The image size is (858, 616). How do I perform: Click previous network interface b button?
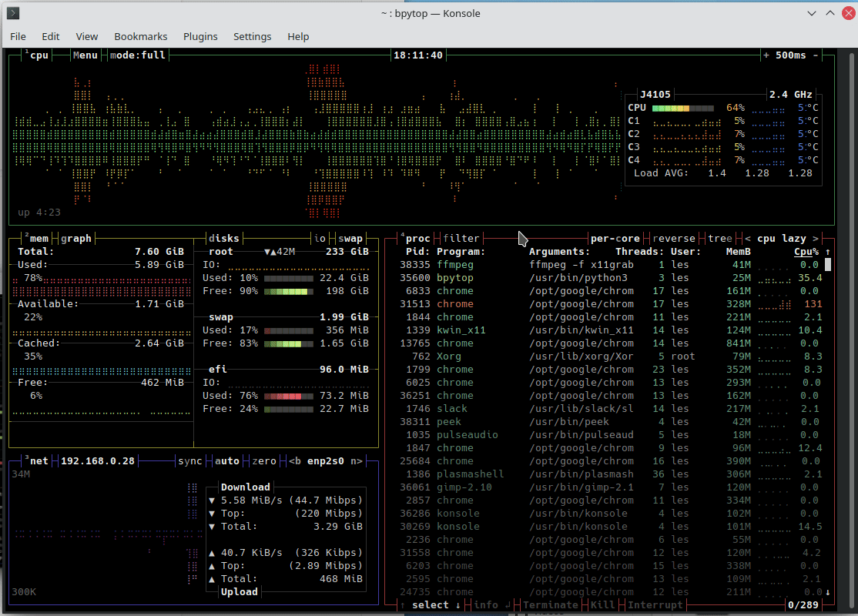coord(295,461)
